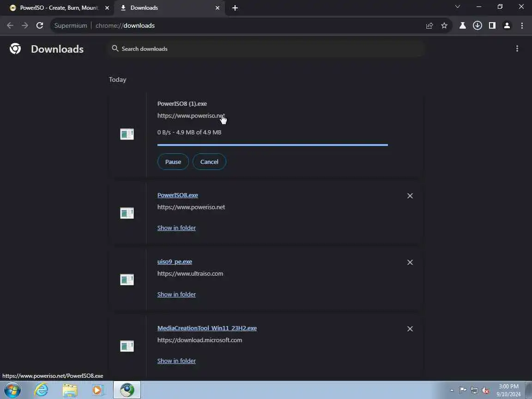Open the network tray icon
532x399 pixels.
pos(474,390)
